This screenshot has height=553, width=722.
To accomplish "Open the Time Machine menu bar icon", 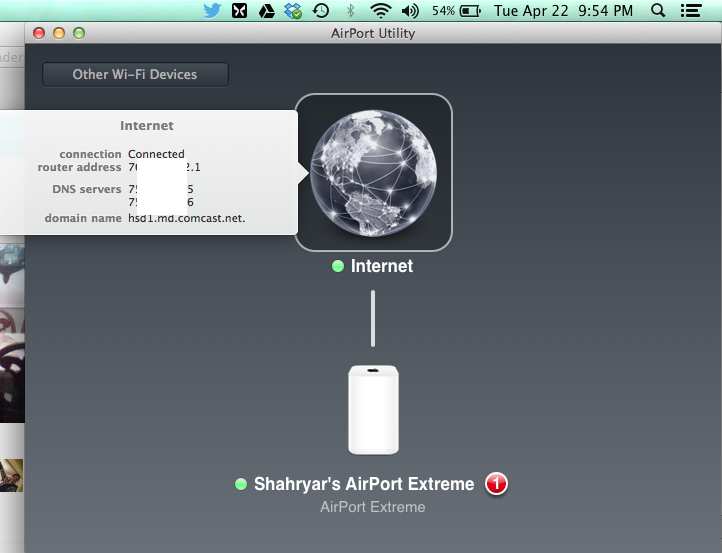I will click(x=321, y=11).
